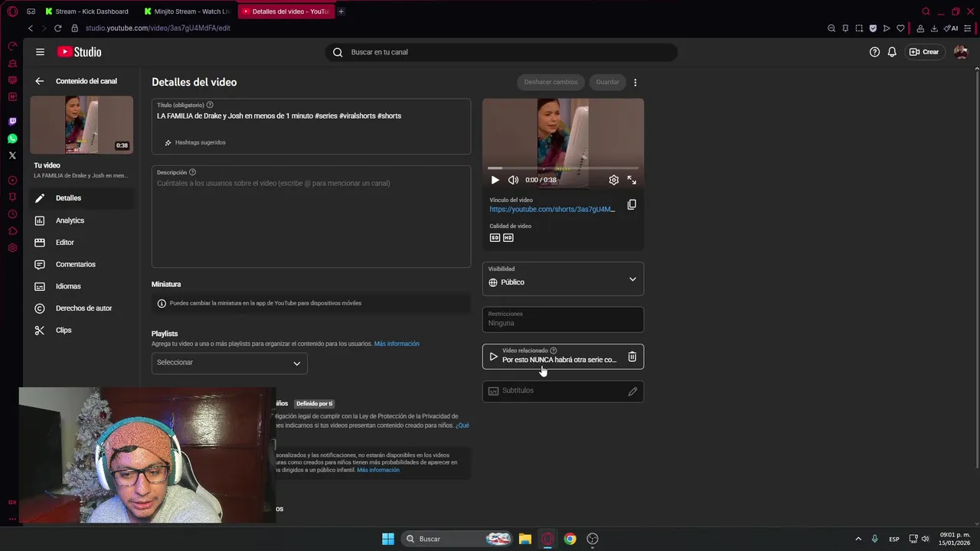Open Opera easy setup sliders icon

click(968, 28)
